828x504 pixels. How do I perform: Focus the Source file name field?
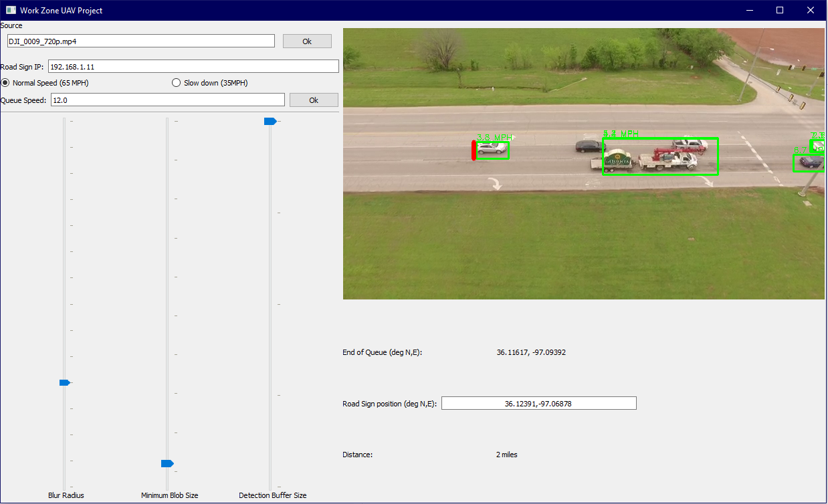(141, 41)
